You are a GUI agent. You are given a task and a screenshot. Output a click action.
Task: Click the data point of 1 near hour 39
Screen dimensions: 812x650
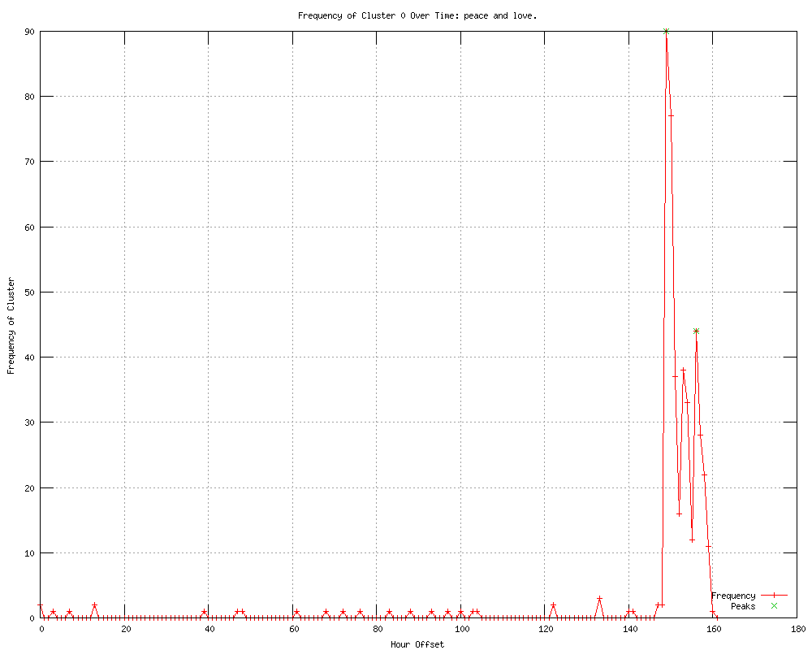coord(204,612)
